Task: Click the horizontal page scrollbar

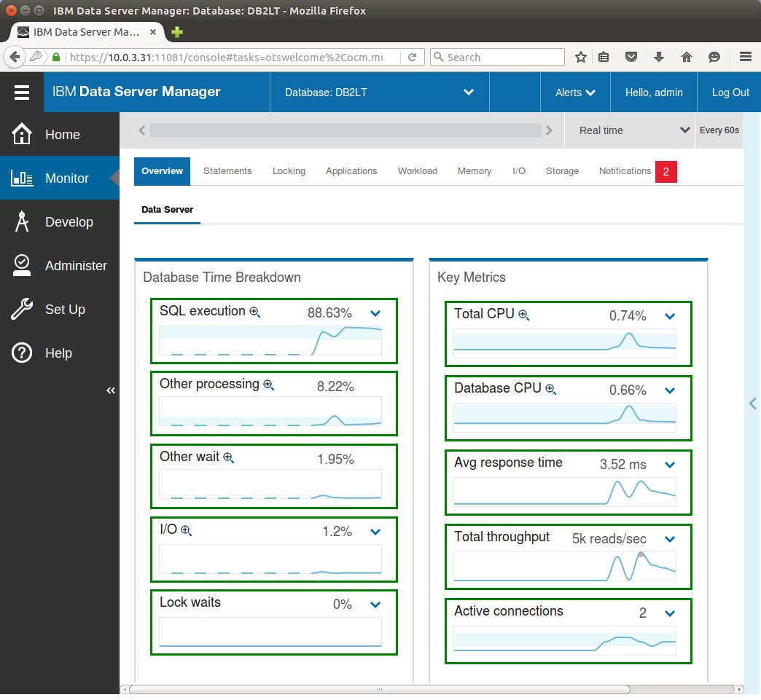Action: coord(380,689)
